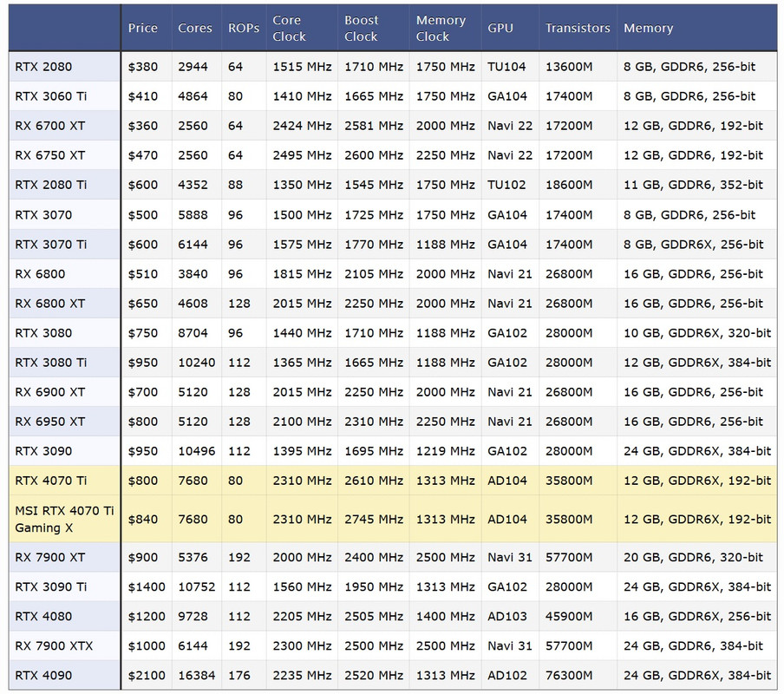Click the ROPs column header

click(244, 28)
